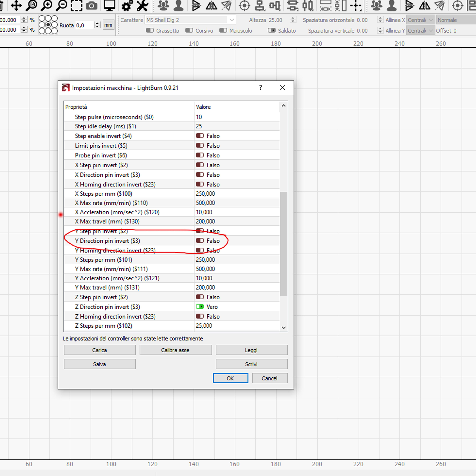This screenshot has height=476, width=476.
Task: Enable the Grassetto bold toggle
Action: (x=150, y=30)
